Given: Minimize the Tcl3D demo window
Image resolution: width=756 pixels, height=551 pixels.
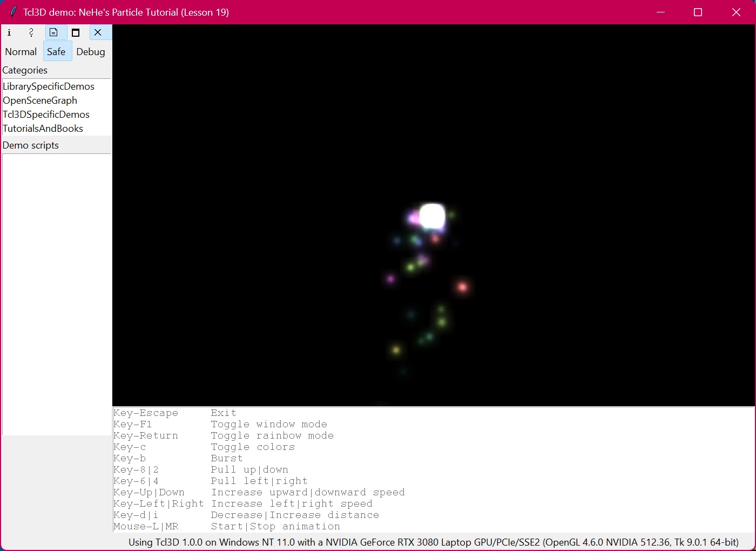Looking at the screenshot, I should (x=660, y=12).
